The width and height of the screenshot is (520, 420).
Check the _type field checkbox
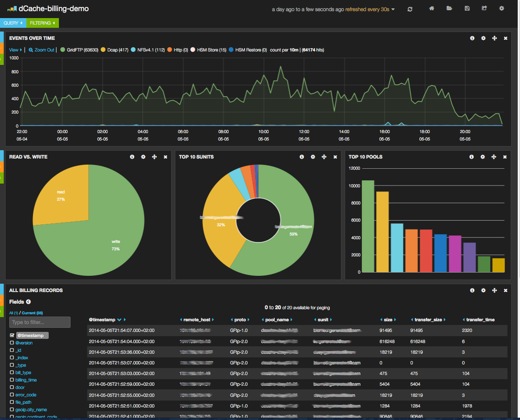pos(12,365)
